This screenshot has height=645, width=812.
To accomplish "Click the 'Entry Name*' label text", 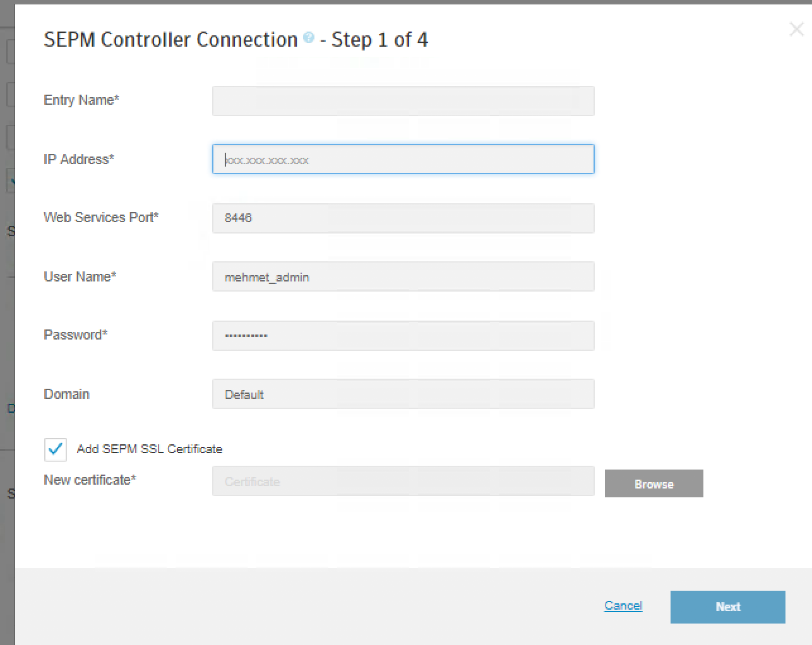I will click(81, 100).
